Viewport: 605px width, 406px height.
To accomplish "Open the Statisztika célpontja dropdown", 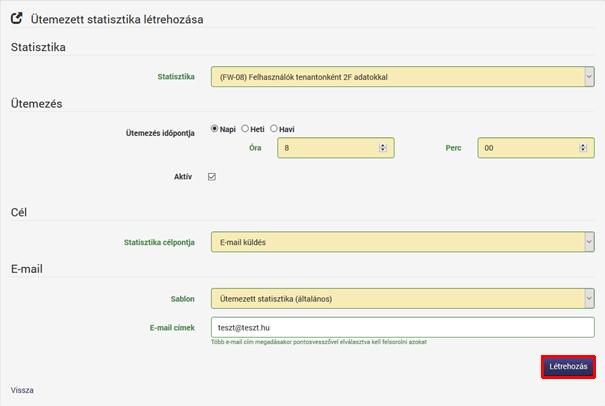I will coord(402,242).
